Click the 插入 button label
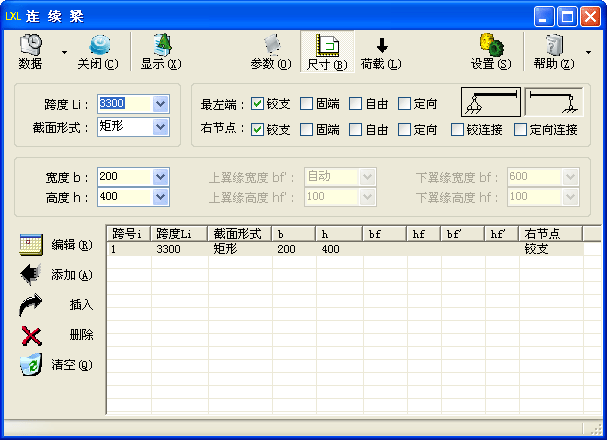The width and height of the screenshot is (607, 440). tap(81, 305)
